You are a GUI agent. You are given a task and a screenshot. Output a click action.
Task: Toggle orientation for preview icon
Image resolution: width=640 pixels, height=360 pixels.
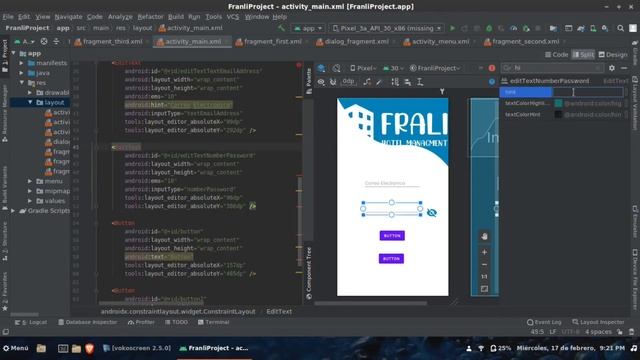(336, 68)
